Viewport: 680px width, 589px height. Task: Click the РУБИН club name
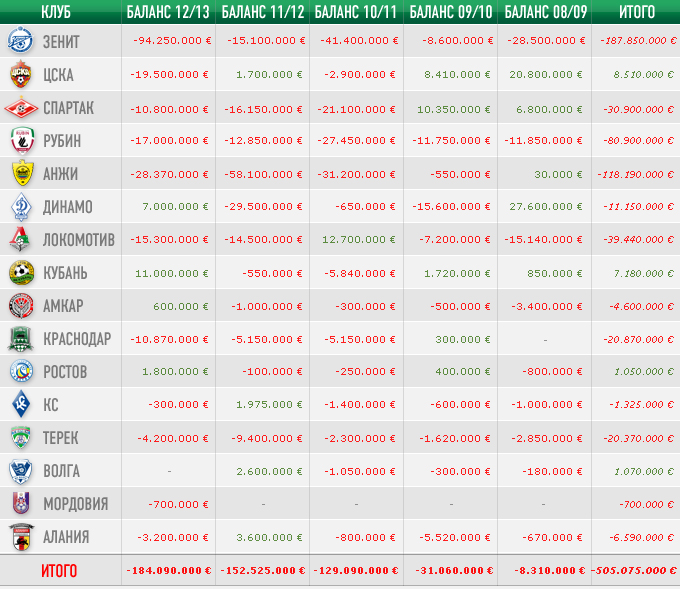pyautogui.click(x=62, y=141)
